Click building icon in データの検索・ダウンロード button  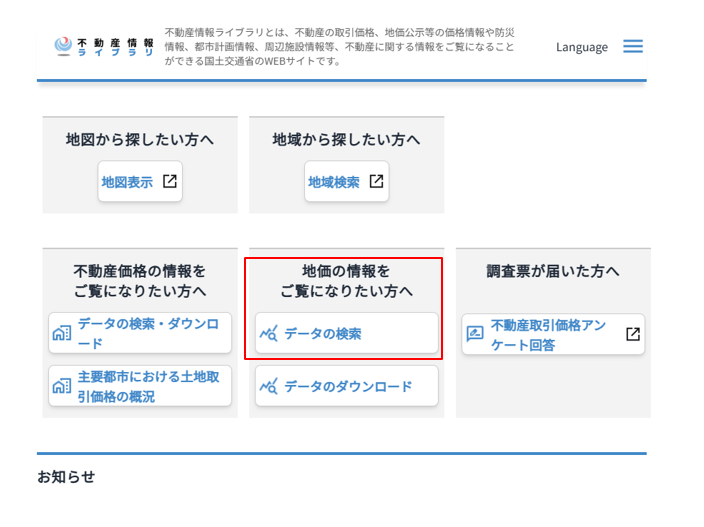coord(61,333)
